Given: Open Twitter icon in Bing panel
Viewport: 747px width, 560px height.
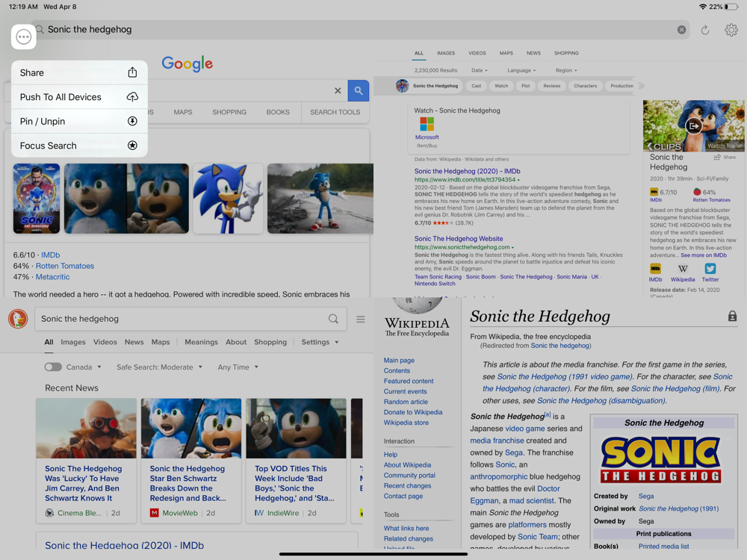Looking at the screenshot, I should (710, 269).
